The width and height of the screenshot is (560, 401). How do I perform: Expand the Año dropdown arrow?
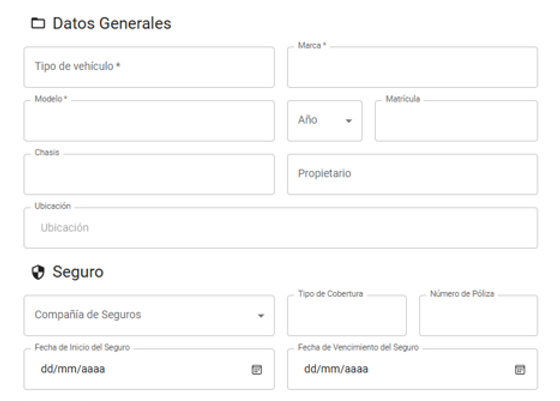click(x=349, y=121)
